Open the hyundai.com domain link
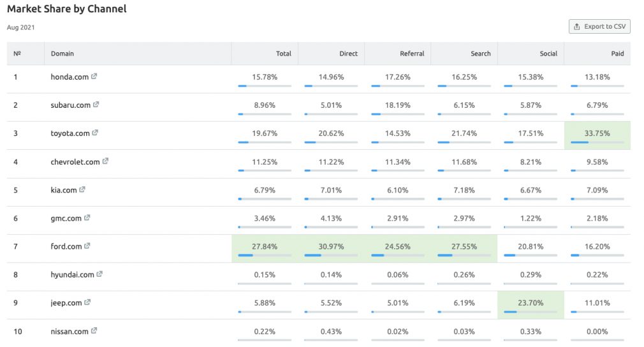 pyautogui.click(x=72, y=275)
